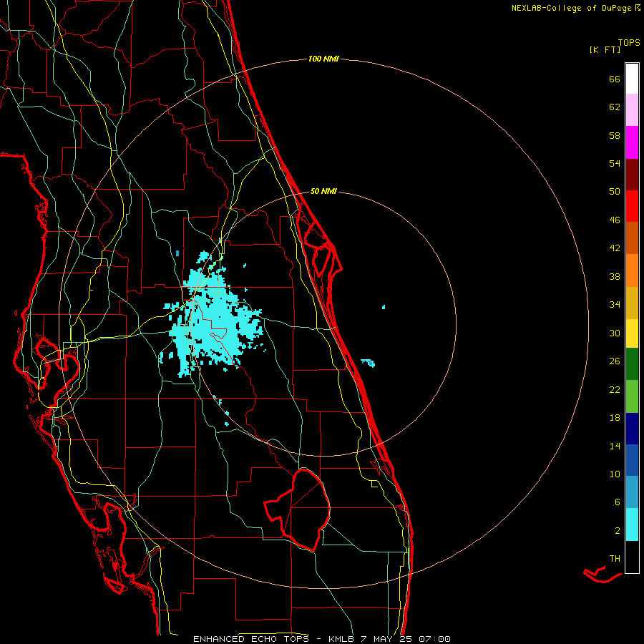Click the '30' scale value

615,333
